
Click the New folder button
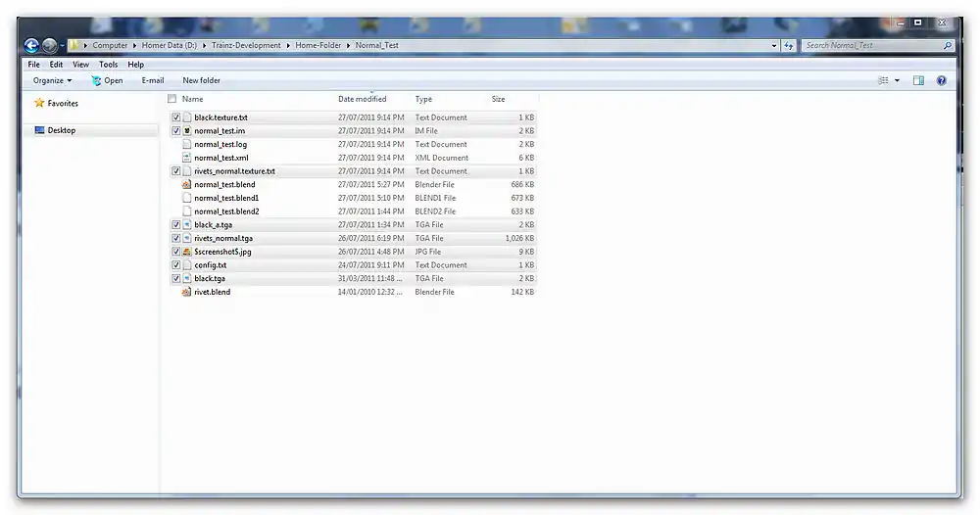(201, 80)
